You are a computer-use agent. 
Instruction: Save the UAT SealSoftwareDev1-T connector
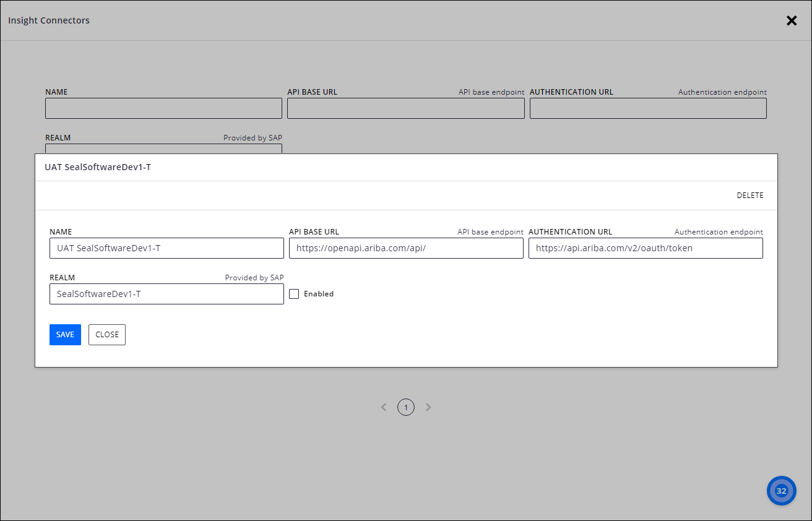tap(65, 334)
